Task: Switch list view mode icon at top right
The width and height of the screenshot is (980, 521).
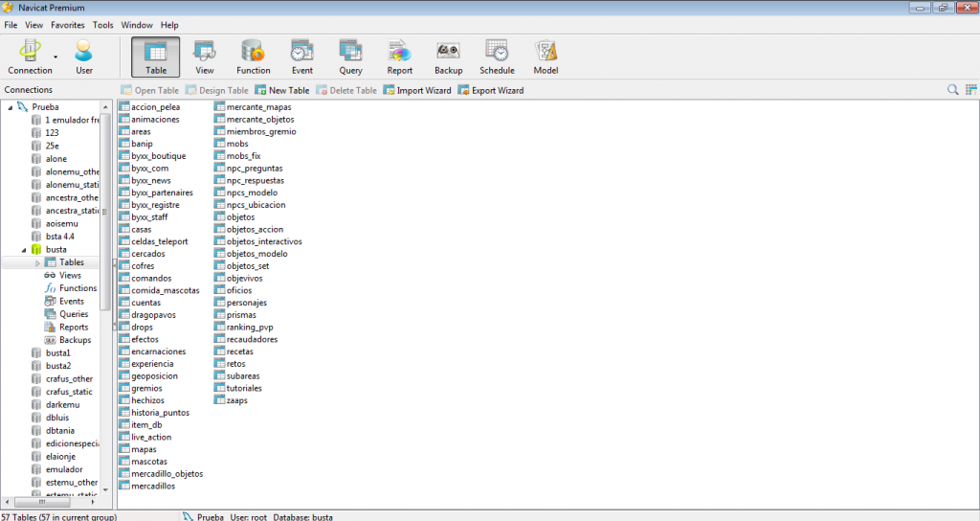Action: [x=971, y=90]
